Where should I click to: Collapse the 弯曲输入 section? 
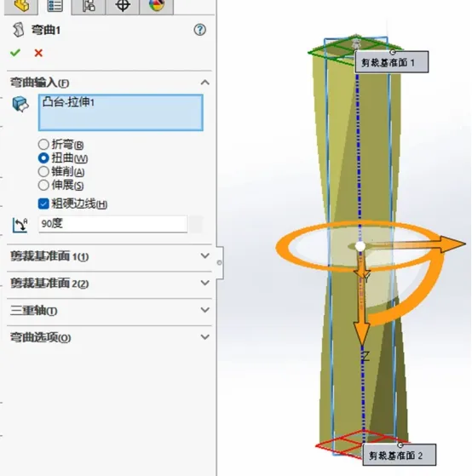205,83
